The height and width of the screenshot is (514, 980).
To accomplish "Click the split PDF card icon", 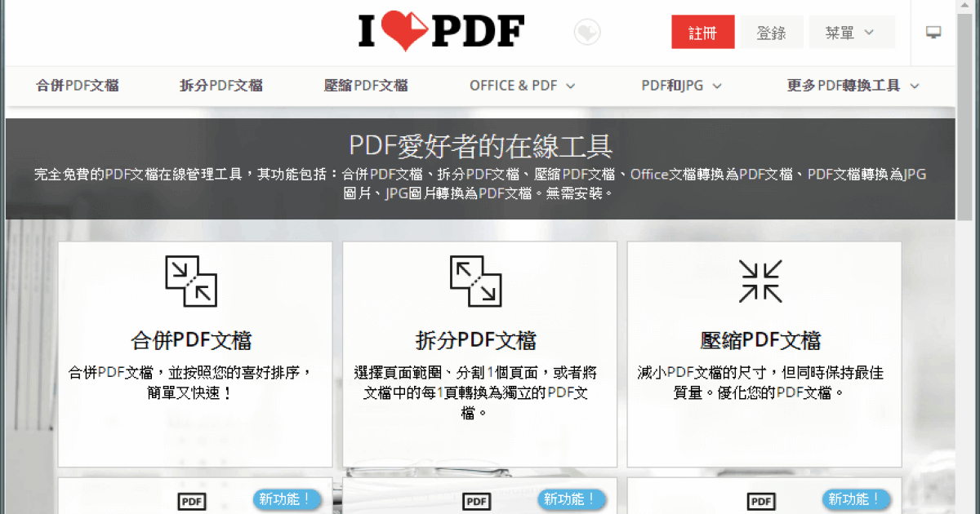I will (476, 281).
